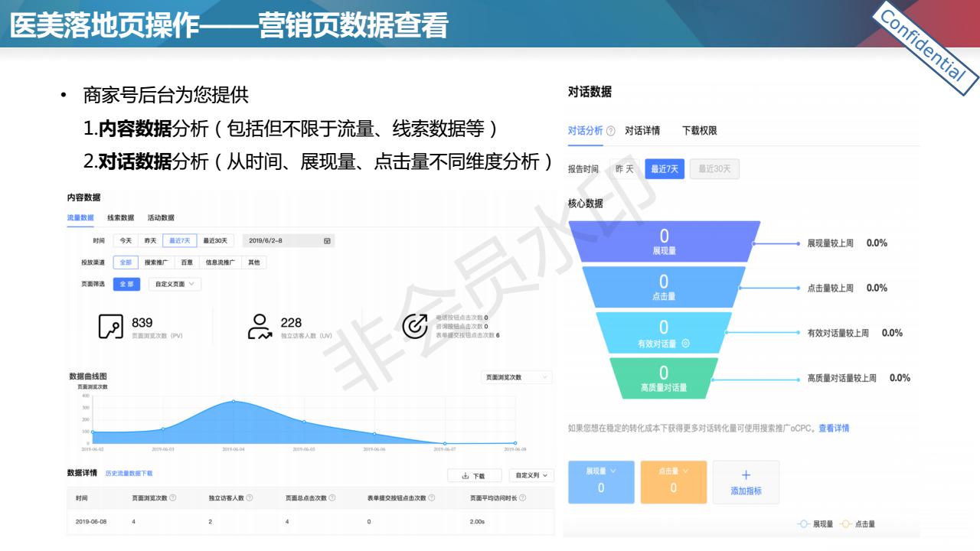Select 全部 under 页面筛选
Image resolution: width=980 pixels, height=551 pixels.
[127, 284]
